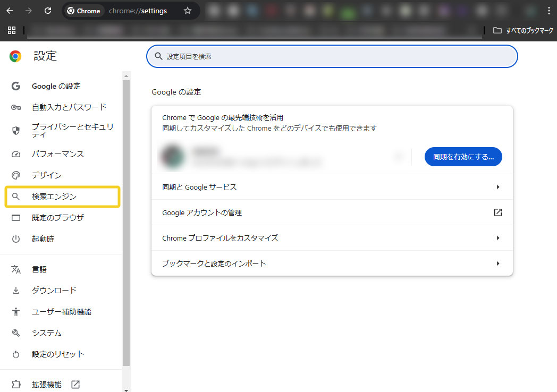Click the Google アカウントの管理 external link icon
The height and width of the screenshot is (392, 557).
tap(497, 212)
